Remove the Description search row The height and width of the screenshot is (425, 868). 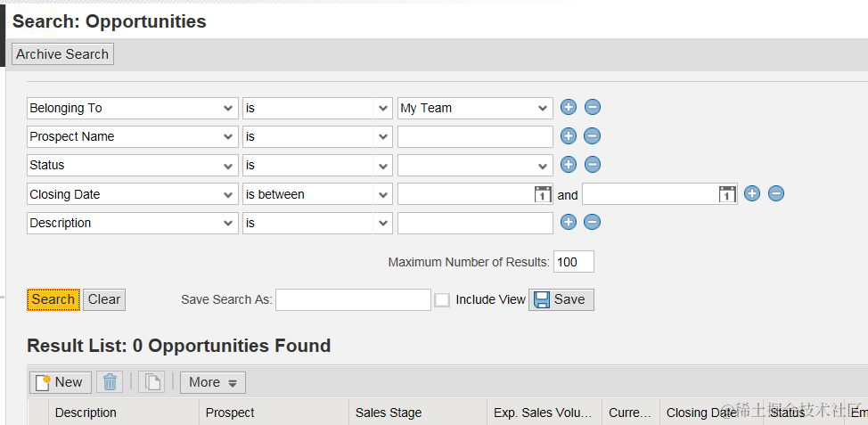point(593,223)
